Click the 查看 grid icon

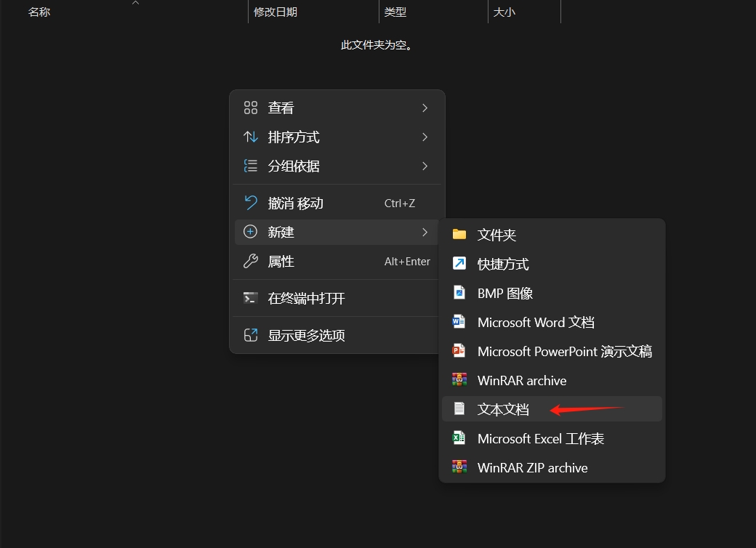pyautogui.click(x=251, y=108)
